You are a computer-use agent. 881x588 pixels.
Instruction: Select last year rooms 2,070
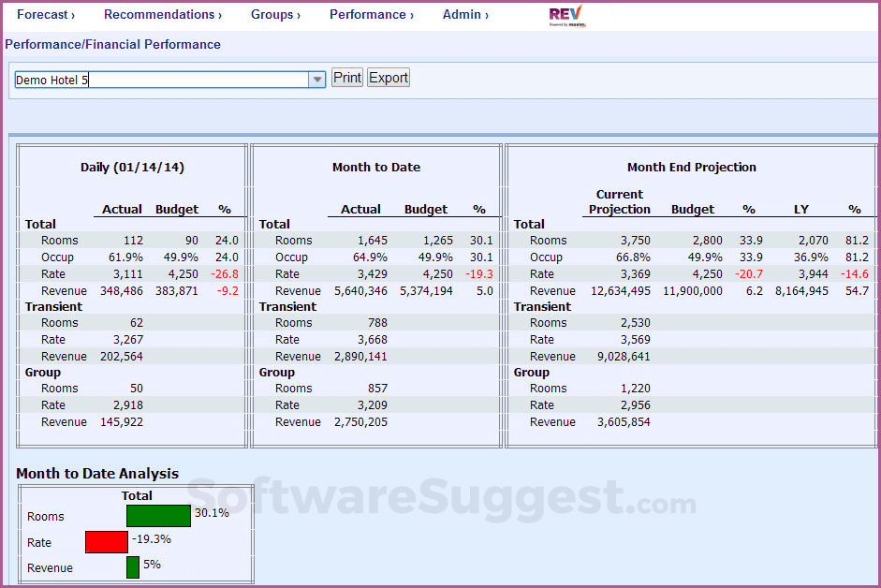pyautogui.click(x=813, y=240)
